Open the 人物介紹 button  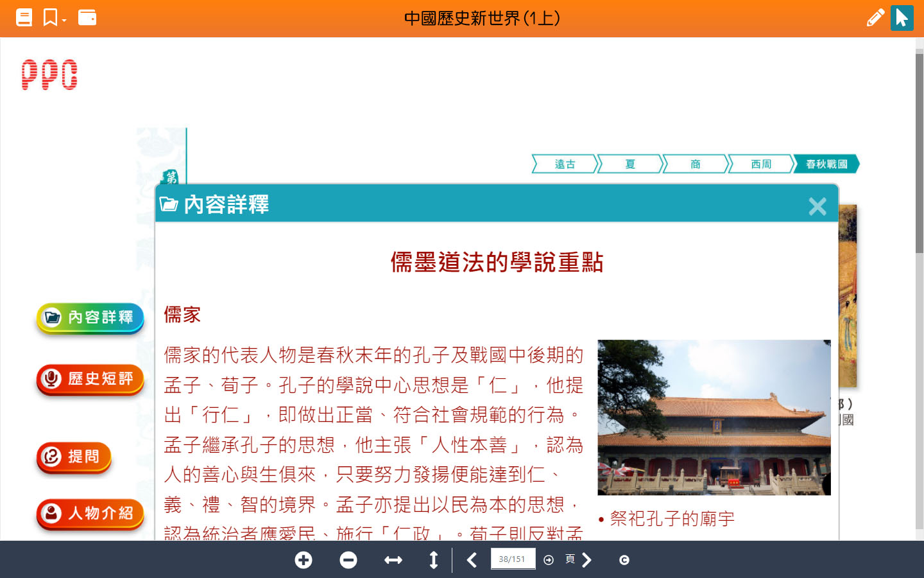90,513
